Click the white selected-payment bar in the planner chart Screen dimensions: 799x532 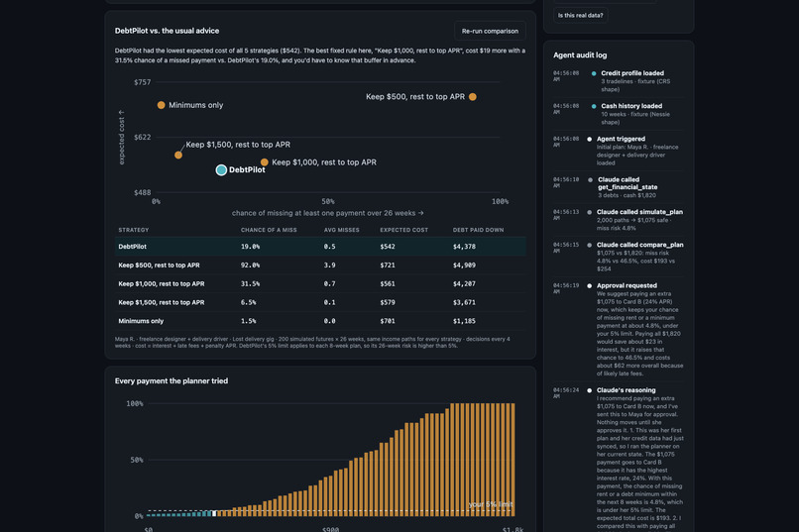click(214, 513)
